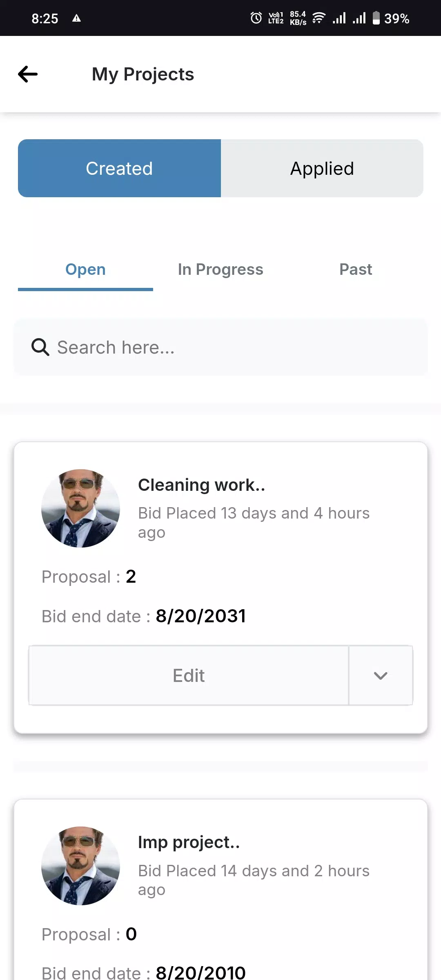Open the Imp project.. title
Viewport: 441px width, 980px height.
(189, 842)
